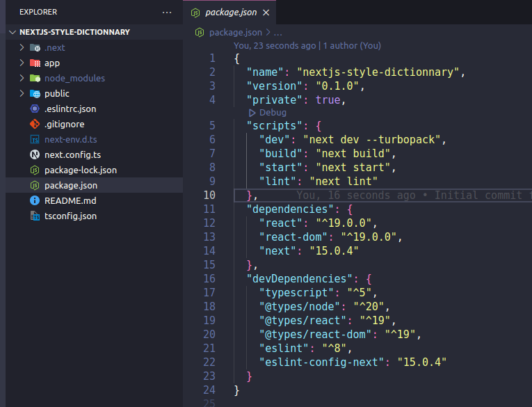This screenshot has height=407, width=532.
Task: Select the app folder name
Action: coord(52,63)
